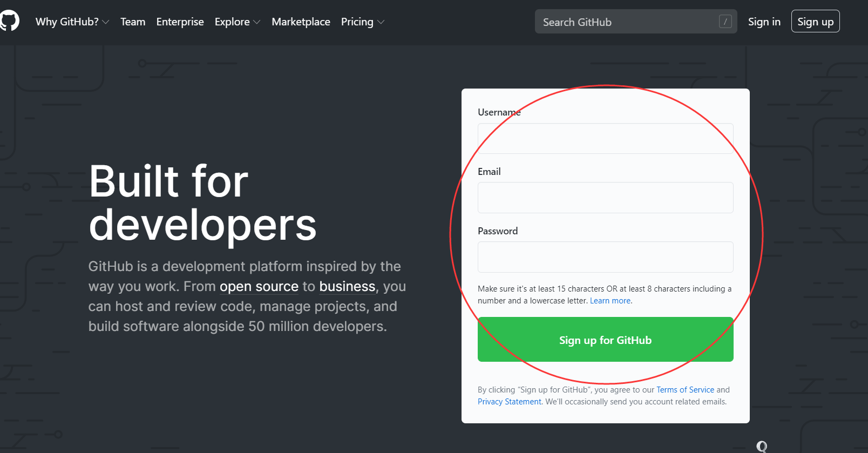Click the slash shortcut icon in search
This screenshot has height=453, width=868.
click(x=725, y=22)
